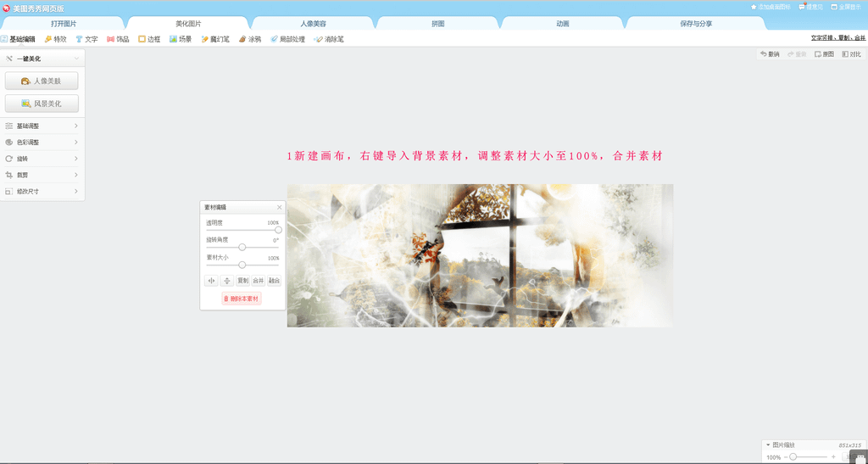Switch to 保存与分享 tab
868x464 pixels.
coord(696,24)
